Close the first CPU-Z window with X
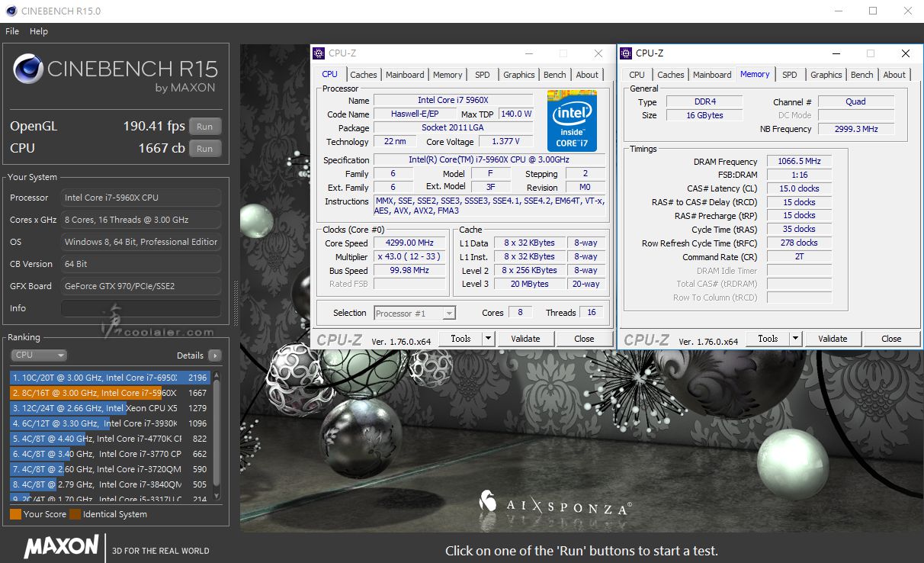924x563 pixels. (x=598, y=53)
